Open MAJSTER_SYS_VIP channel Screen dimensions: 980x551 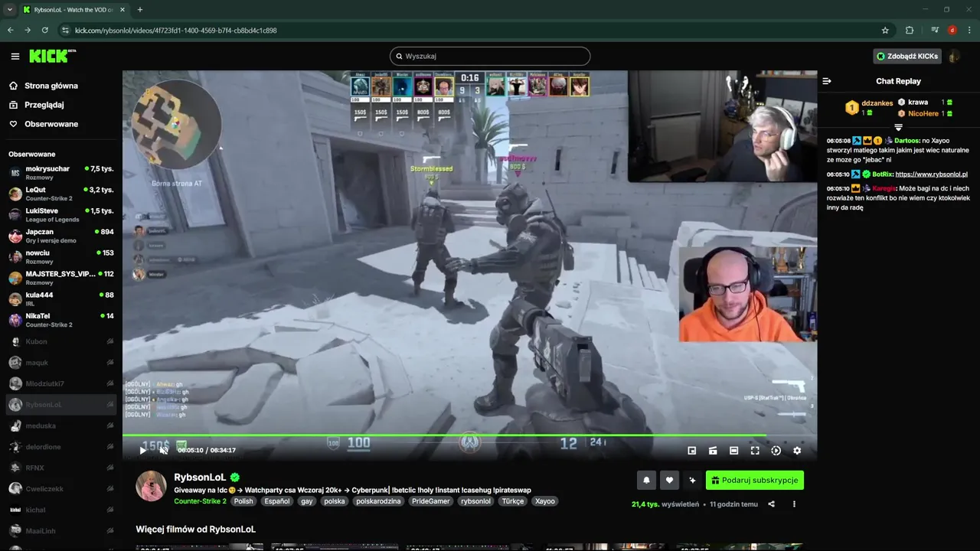[61, 278]
